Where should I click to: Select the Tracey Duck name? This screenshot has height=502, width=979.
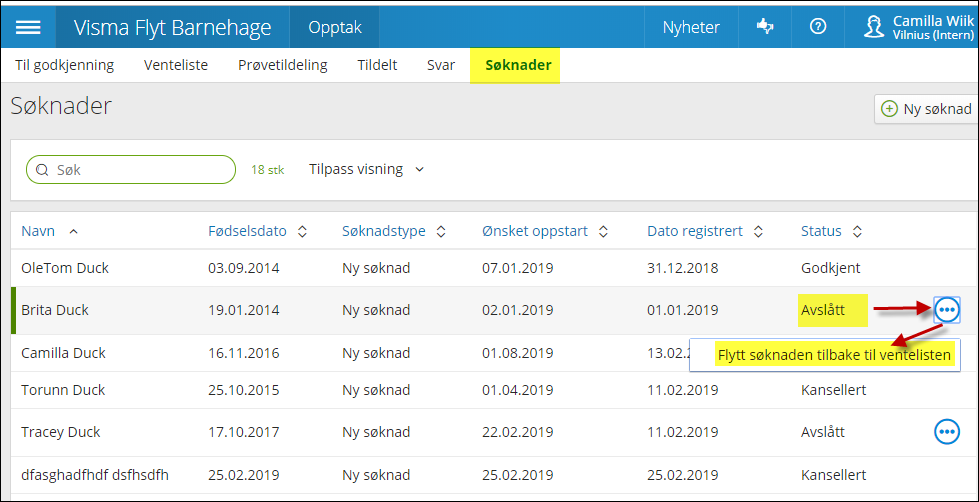(61, 431)
